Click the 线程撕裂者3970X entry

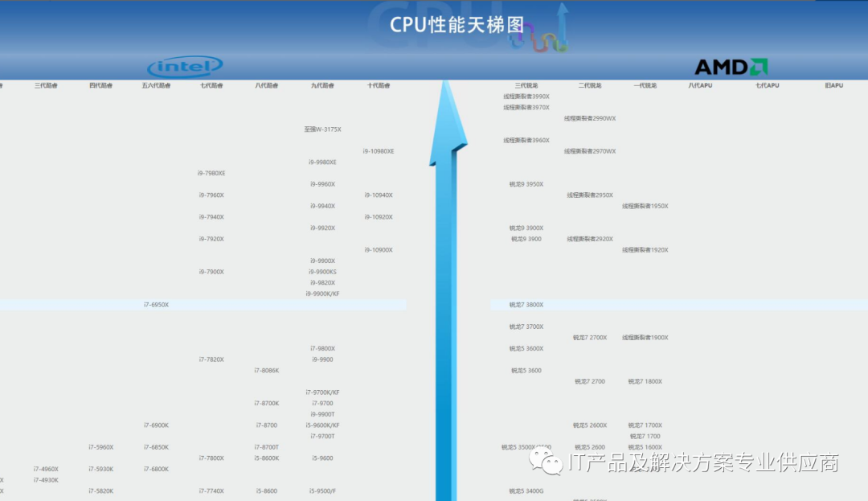pyautogui.click(x=526, y=108)
